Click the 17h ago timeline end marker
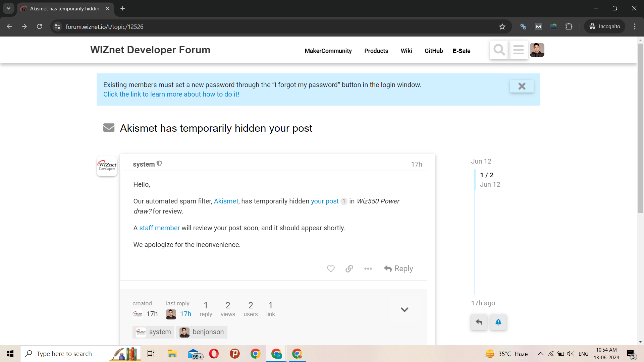Screen dimensions: 644x362 pyautogui.click(x=483, y=303)
